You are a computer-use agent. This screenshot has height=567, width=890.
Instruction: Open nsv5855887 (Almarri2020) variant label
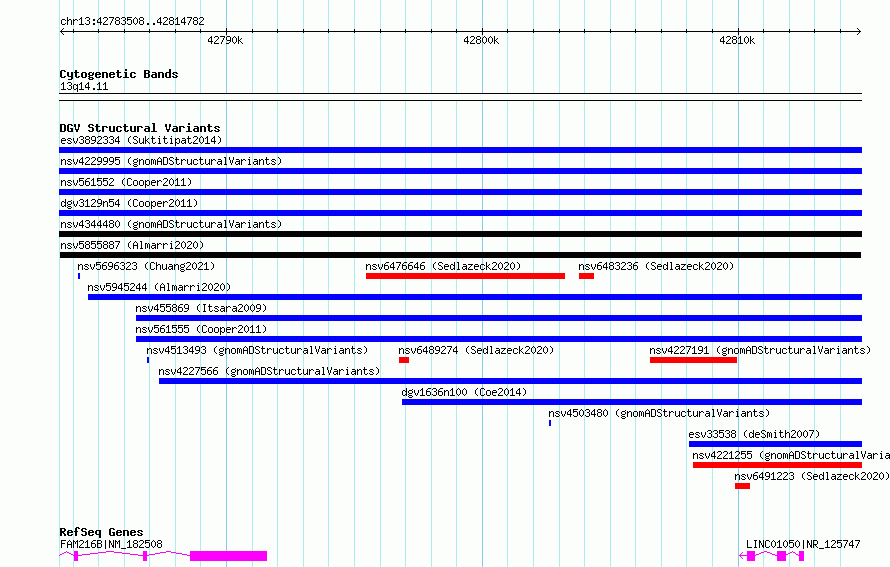(132, 245)
